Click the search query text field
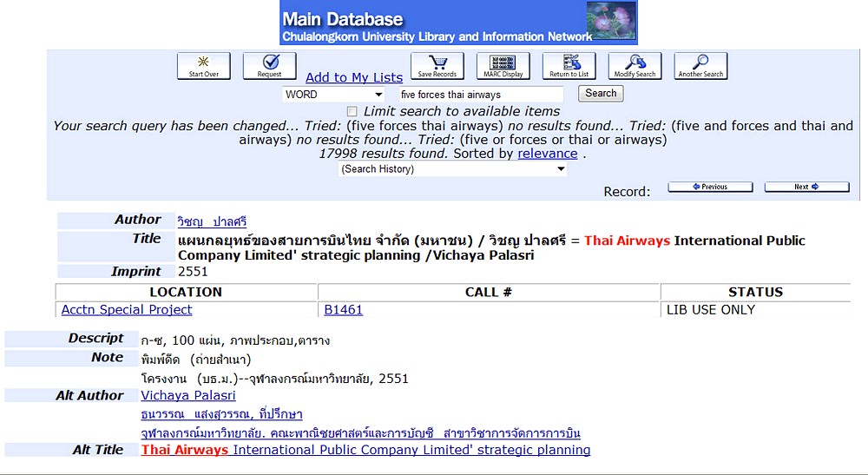Image resolution: width=868 pixels, height=475 pixels. [x=481, y=95]
